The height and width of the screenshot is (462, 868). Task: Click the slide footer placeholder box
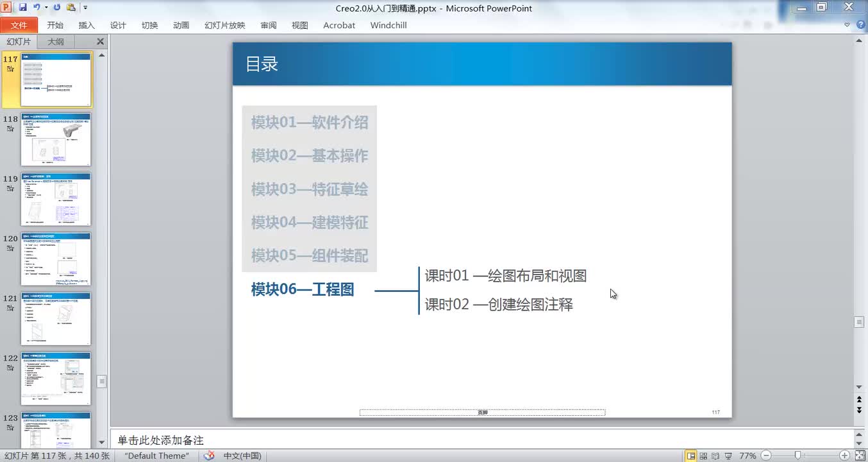[482, 413]
